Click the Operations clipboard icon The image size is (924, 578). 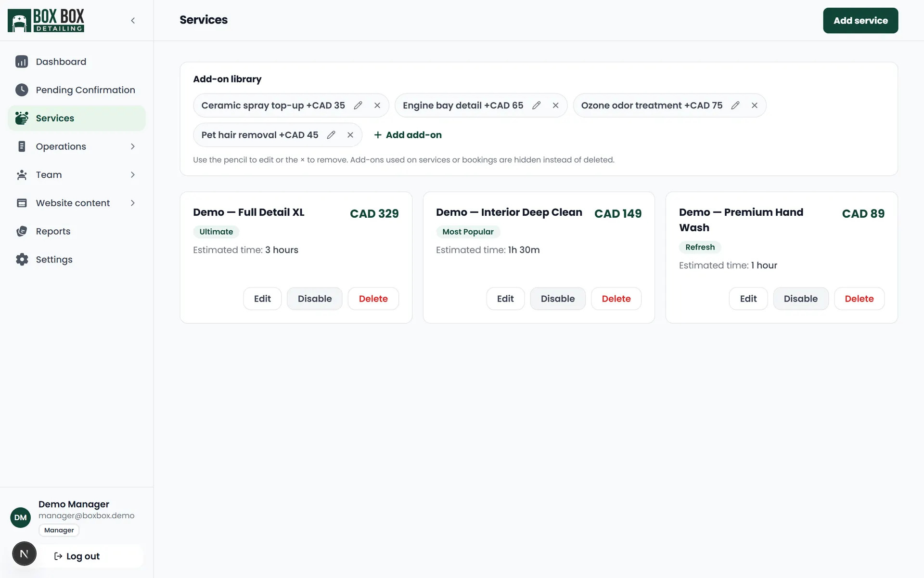(x=22, y=146)
